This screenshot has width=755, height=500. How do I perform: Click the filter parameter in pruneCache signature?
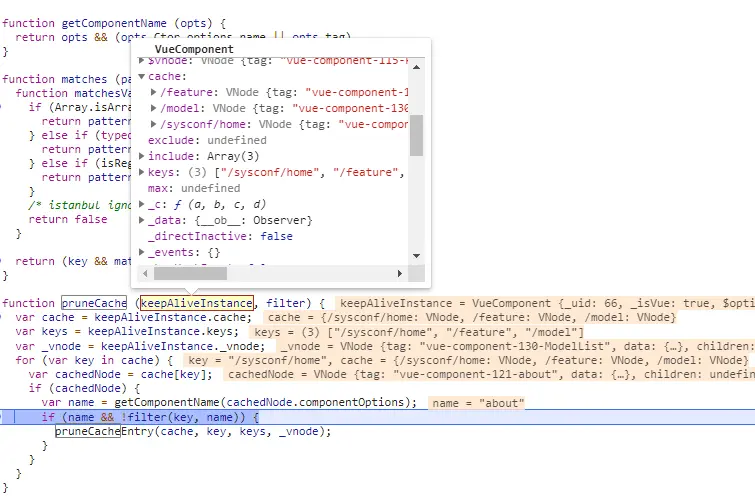tap(286, 303)
